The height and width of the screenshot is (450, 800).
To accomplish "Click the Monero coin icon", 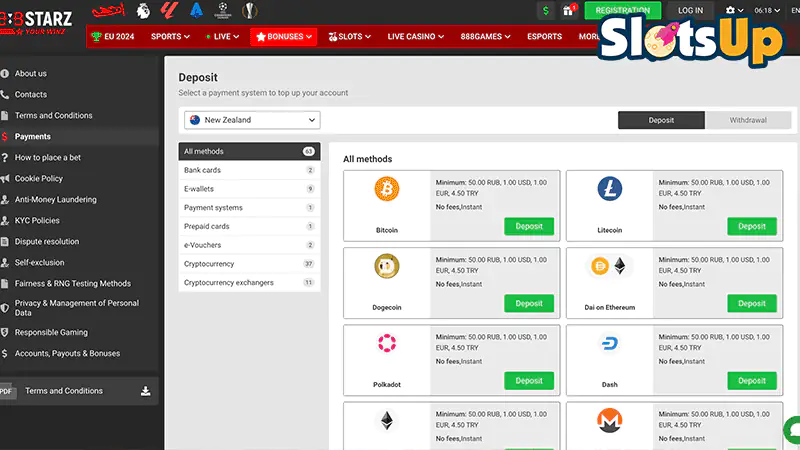I will pyautogui.click(x=610, y=420).
